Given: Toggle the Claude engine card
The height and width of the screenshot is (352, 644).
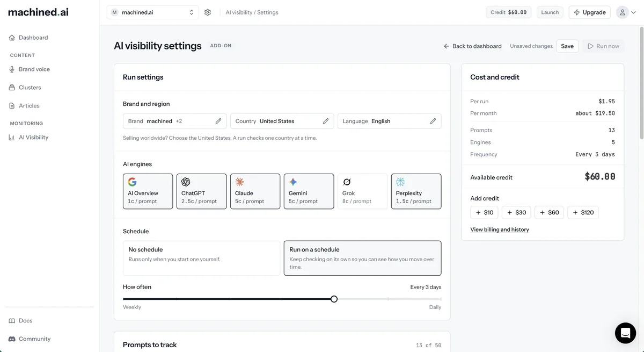Looking at the screenshot, I should (x=255, y=191).
